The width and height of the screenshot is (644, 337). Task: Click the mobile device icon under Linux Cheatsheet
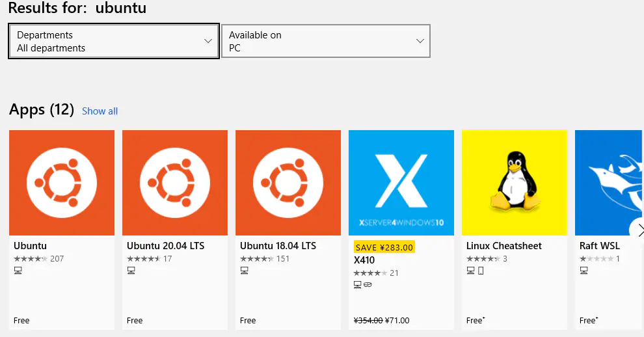(481, 271)
